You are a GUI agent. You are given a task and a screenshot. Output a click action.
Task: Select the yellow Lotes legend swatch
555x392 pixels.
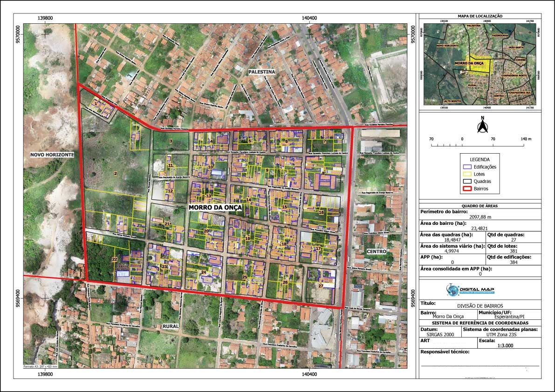[467, 174]
